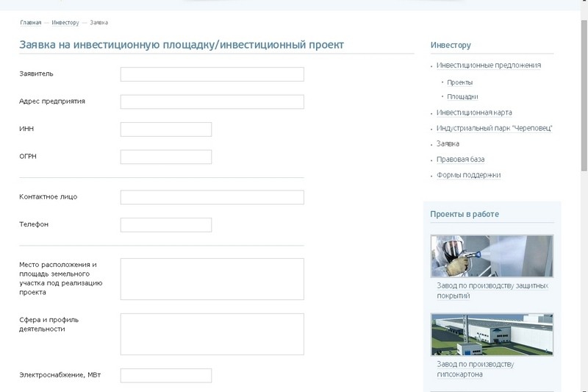This screenshot has width=588, height=392.
Task: Select the Электроснабжение, МВт input field
Action: [x=165, y=376]
